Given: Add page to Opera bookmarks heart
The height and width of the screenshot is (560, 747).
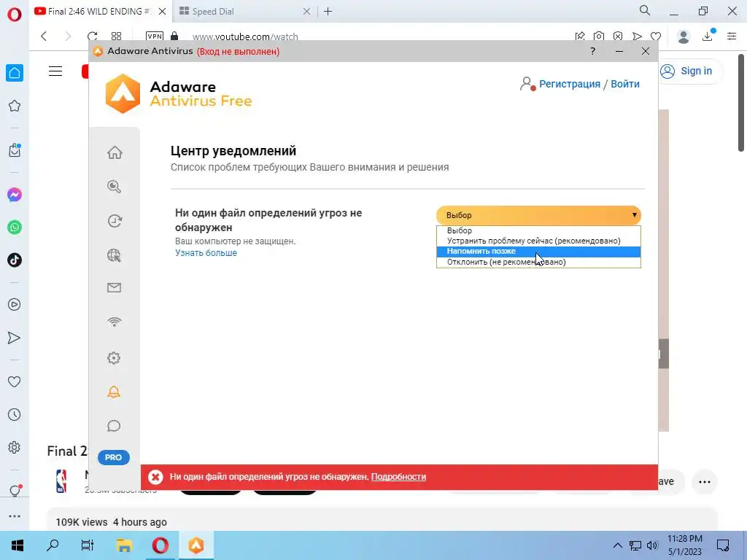Looking at the screenshot, I should click(656, 36).
